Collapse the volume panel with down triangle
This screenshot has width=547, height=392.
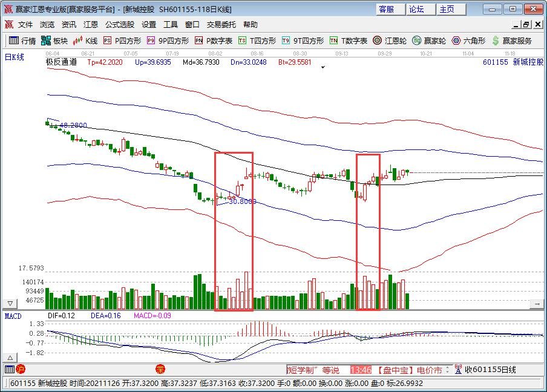[10, 303]
